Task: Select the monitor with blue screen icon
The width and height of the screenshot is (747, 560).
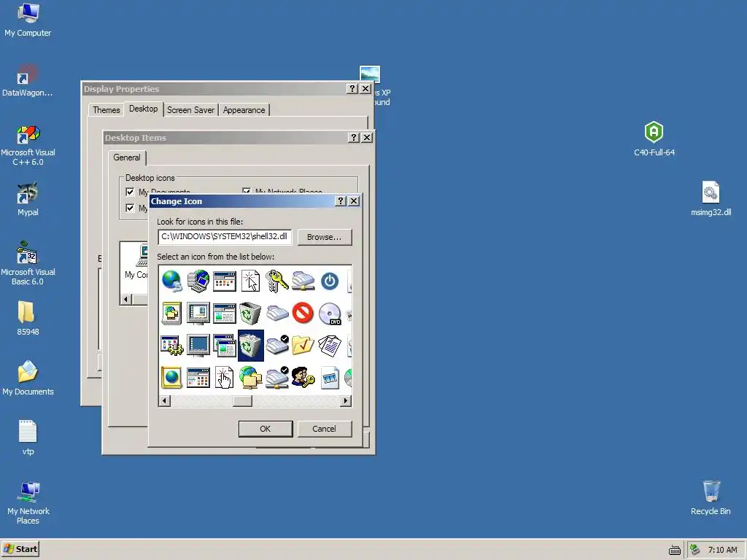Action: click(198, 346)
